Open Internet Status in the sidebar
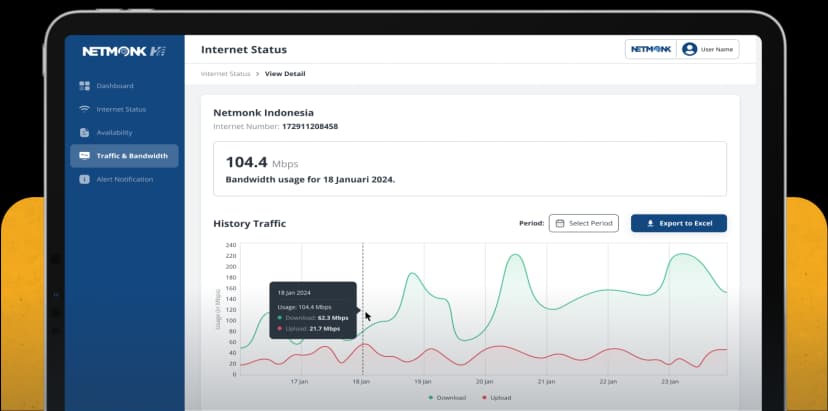828x411 pixels. click(124, 109)
